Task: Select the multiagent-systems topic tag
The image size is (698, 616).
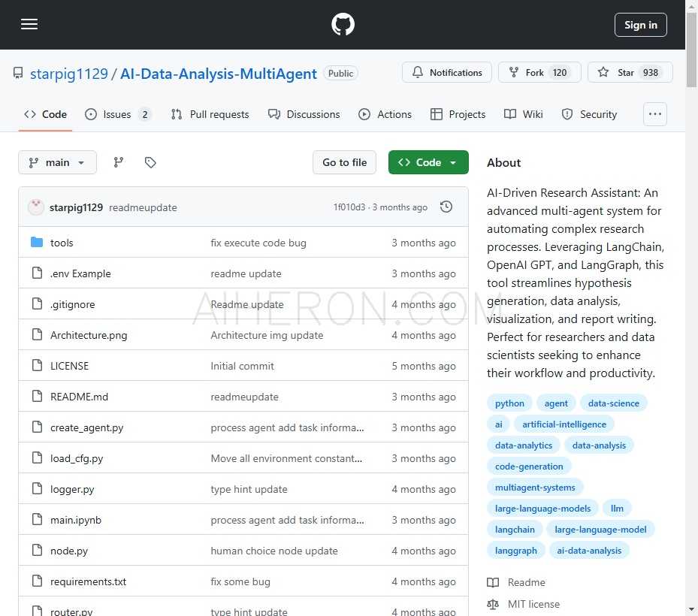Action: [535, 488]
